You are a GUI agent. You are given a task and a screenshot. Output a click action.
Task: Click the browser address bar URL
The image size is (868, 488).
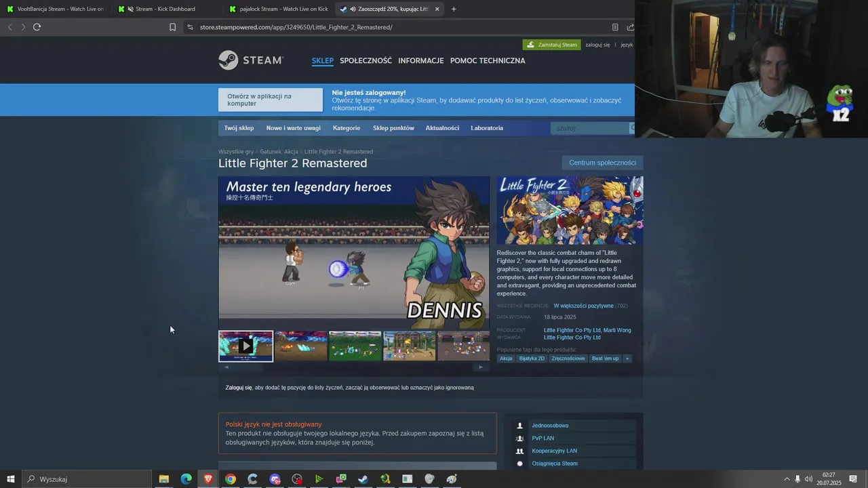click(296, 27)
